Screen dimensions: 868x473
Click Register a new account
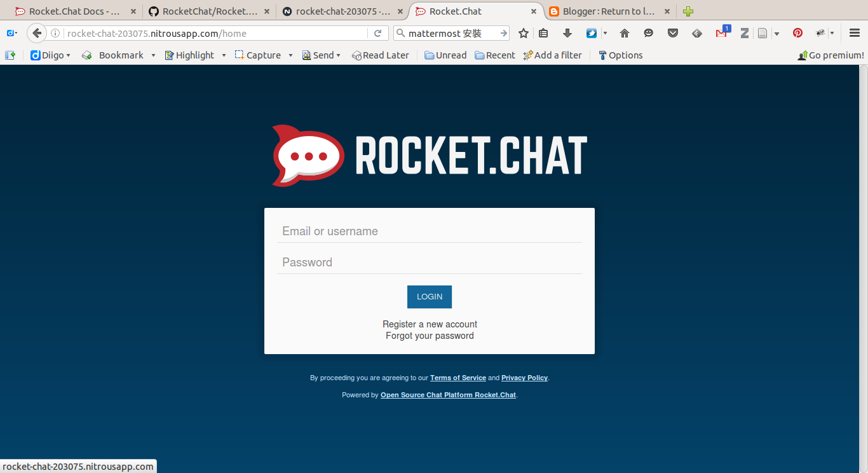[x=430, y=324]
